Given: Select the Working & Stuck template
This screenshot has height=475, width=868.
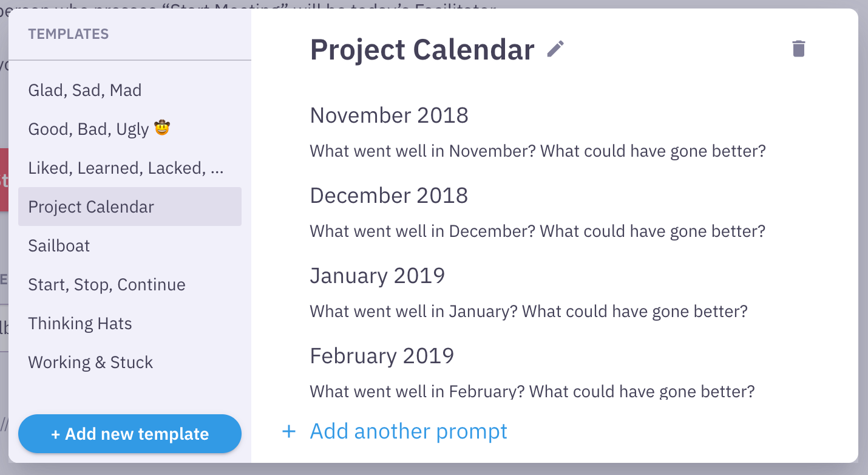Looking at the screenshot, I should coord(90,363).
